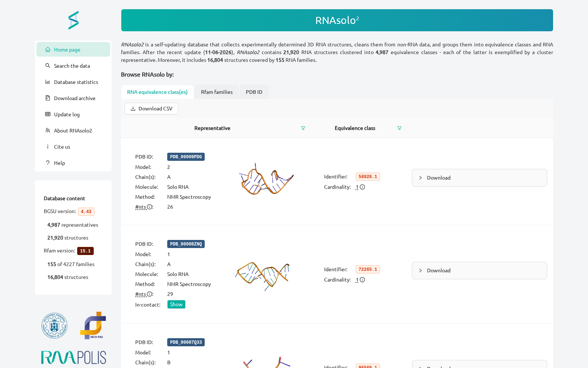Click the info icon beside Cardinality for 72265.1

[x=362, y=280]
